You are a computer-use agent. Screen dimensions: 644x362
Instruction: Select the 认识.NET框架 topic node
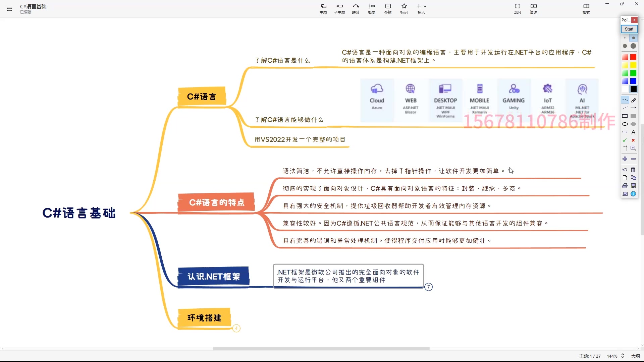(x=214, y=277)
